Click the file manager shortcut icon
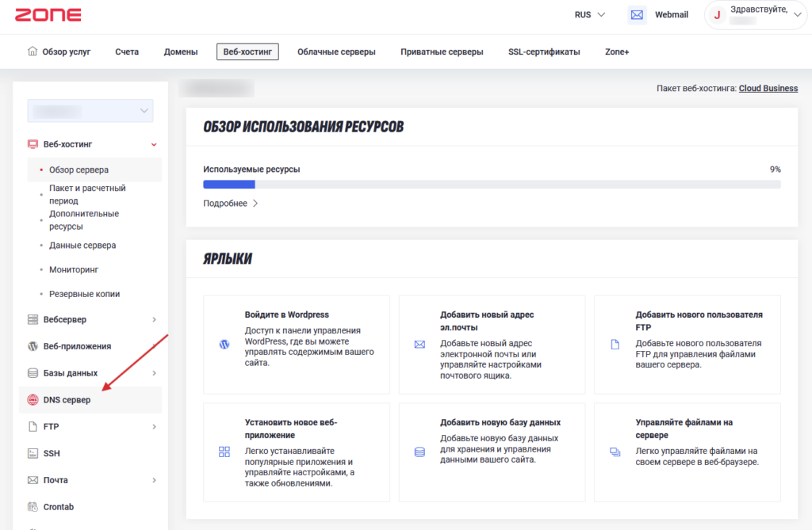The width and height of the screenshot is (812, 530). (x=615, y=452)
